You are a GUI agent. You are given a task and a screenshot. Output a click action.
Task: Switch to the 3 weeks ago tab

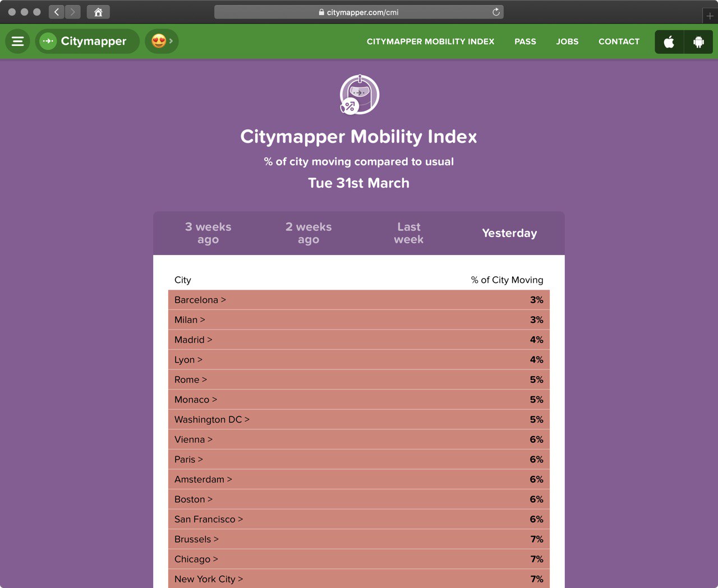point(208,233)
